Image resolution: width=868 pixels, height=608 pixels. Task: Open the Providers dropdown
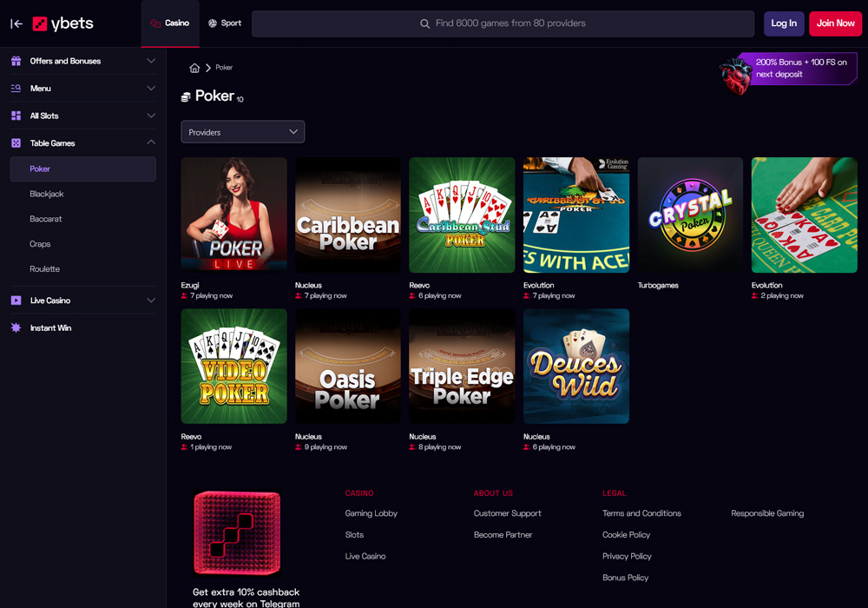[x=242, y=132]
